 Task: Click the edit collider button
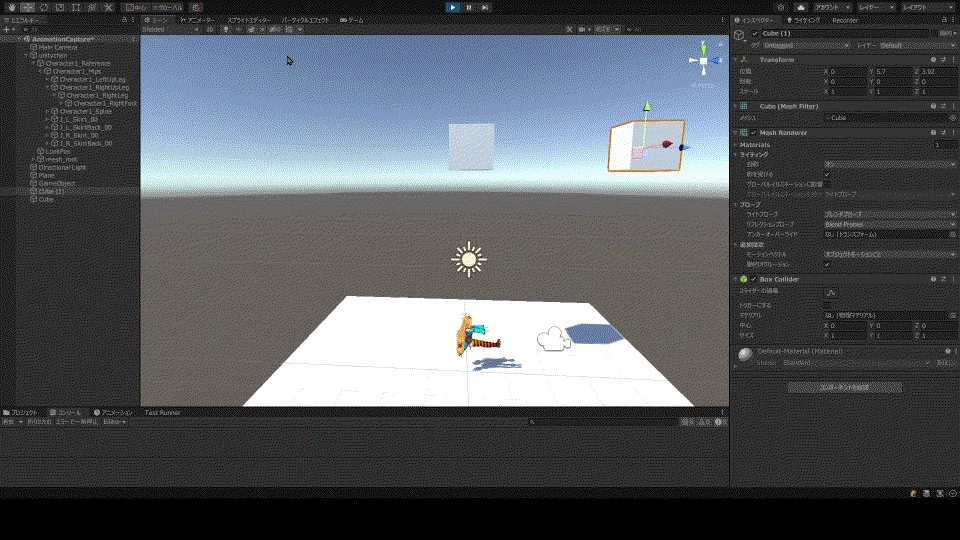[x=831, y=292]
